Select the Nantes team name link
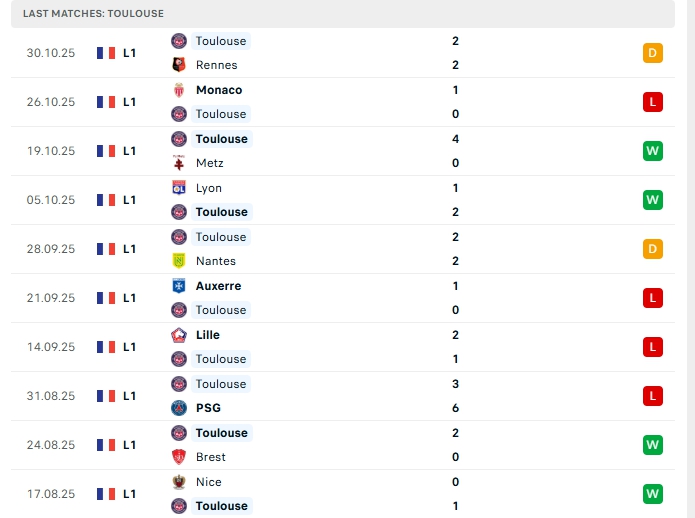This screenshot has width=695, height=518. (216, 261)
